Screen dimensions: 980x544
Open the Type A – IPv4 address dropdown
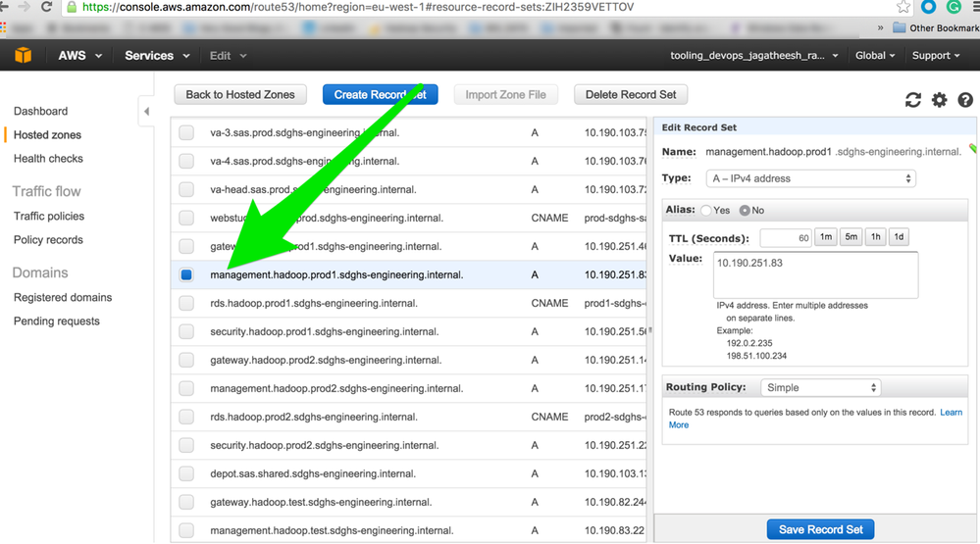coord(810,178)
